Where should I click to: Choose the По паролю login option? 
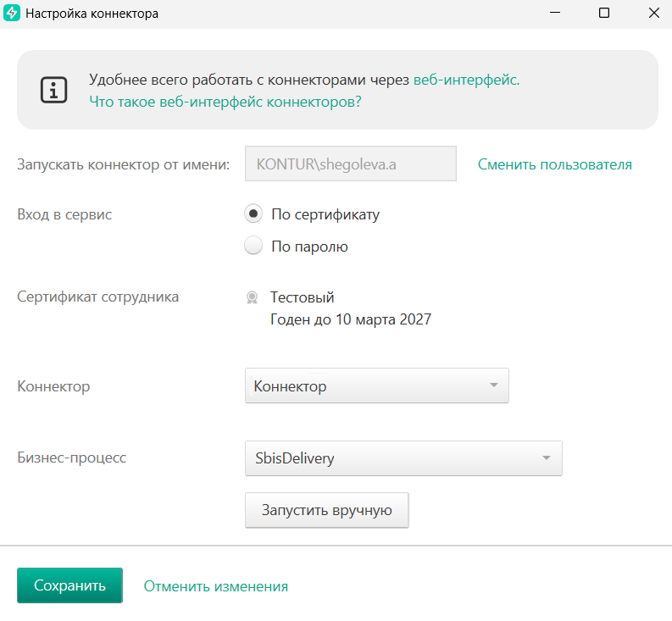[x=253, y=247]
